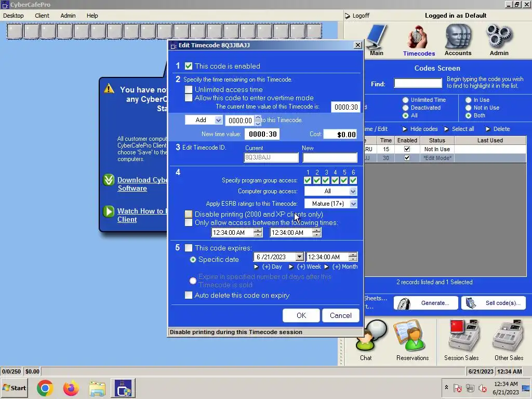Adjust time-to-add spinner arrows

click(x=258, y=121)
